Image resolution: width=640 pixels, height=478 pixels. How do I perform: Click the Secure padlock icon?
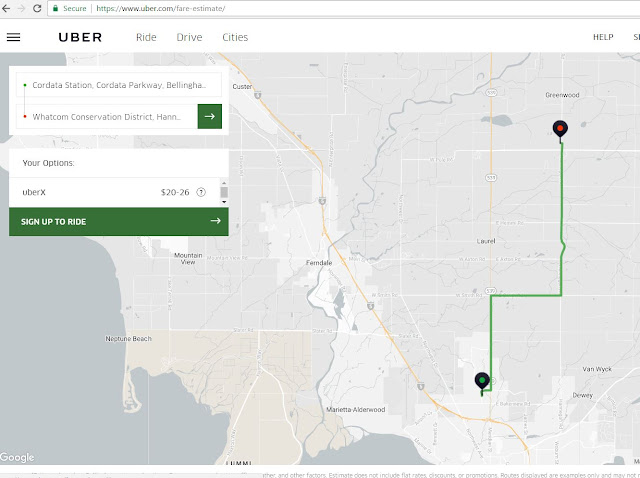coord(56,8)
